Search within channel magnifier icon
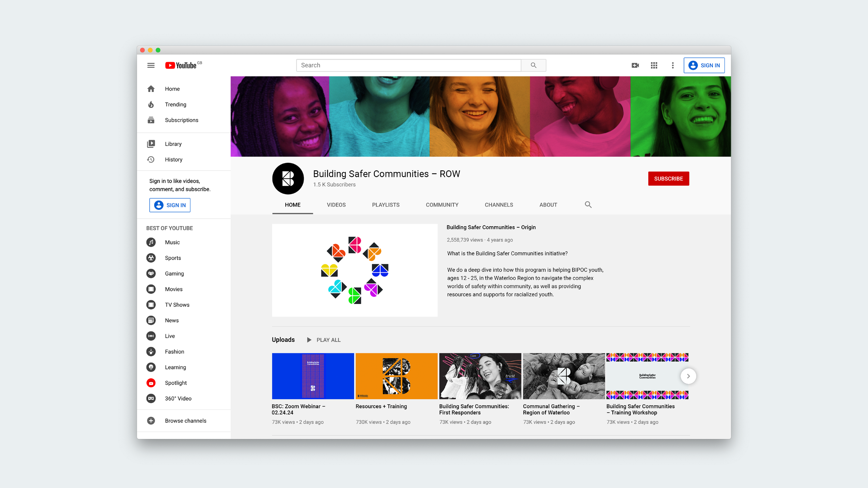868x488 pixels. coord(588,205)
